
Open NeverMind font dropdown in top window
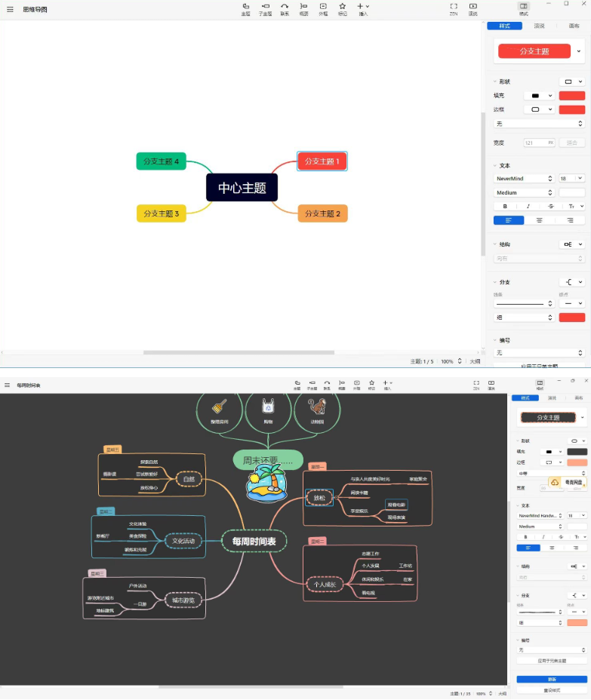point(524,179)
